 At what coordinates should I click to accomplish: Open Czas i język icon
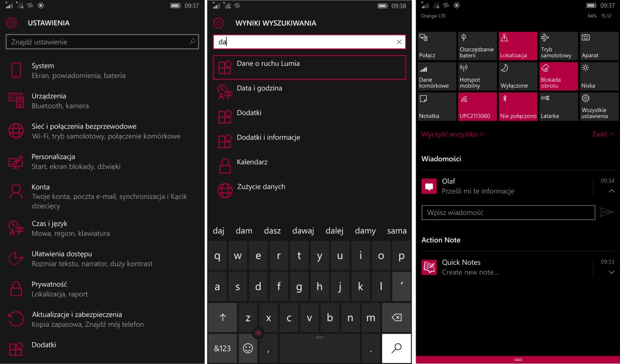point(16,228)
